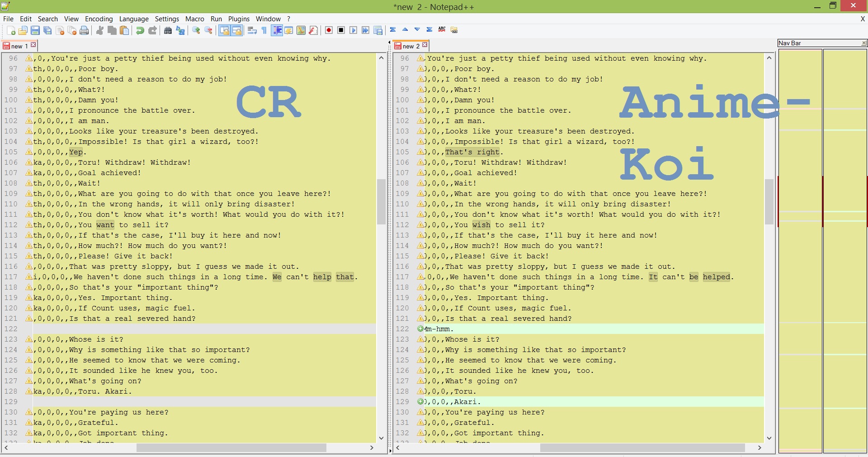Open the Window menu
The width and height of the screenshot is (868, 457).
coord(269,19)
